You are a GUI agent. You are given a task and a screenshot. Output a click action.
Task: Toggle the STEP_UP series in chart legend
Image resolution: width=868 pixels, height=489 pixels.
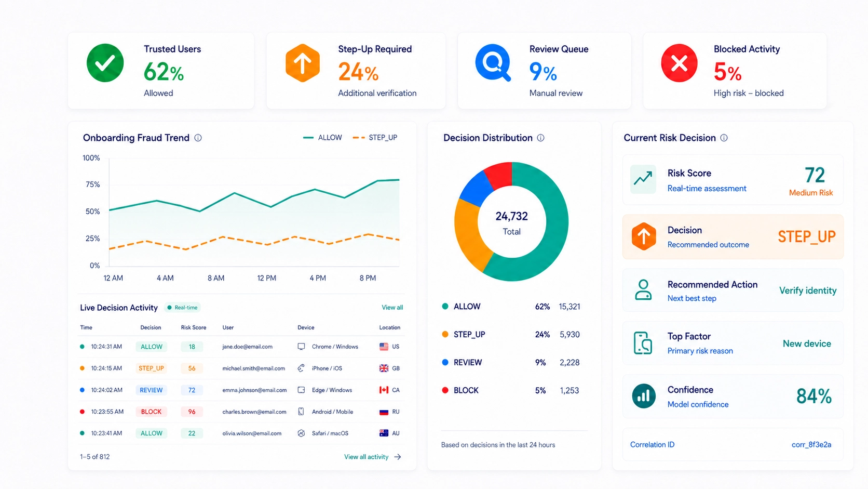click(375, 138)
